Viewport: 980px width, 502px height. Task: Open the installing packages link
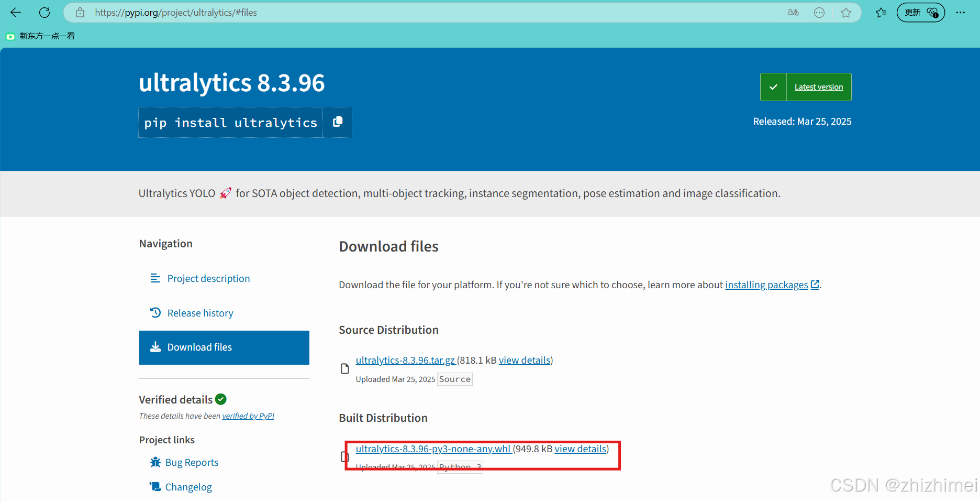tap(766, 285)
